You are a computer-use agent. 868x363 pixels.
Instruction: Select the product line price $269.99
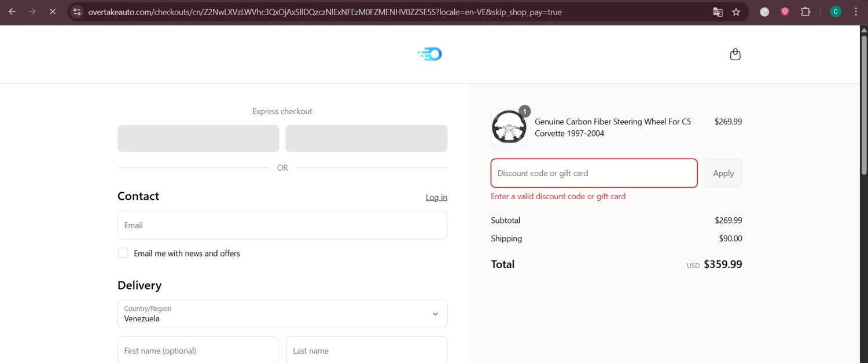tap(728, 122)
